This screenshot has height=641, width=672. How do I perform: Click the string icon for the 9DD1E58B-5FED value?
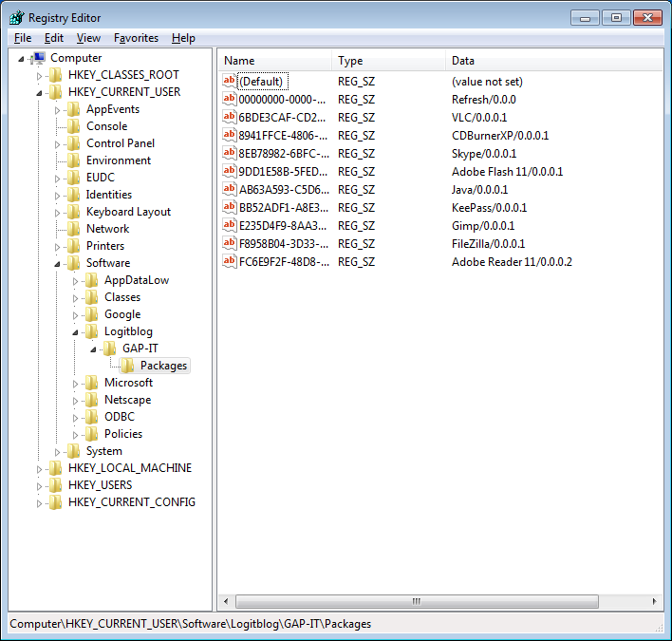230,171
